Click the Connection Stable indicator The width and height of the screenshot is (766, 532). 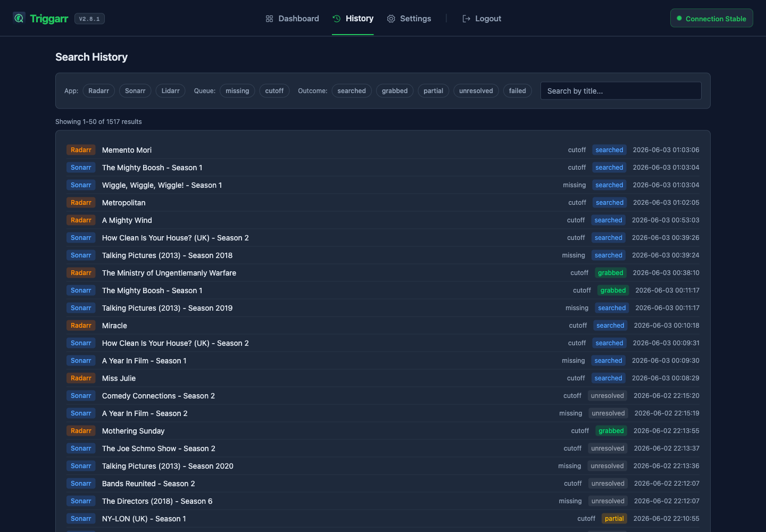pos(711,18)
